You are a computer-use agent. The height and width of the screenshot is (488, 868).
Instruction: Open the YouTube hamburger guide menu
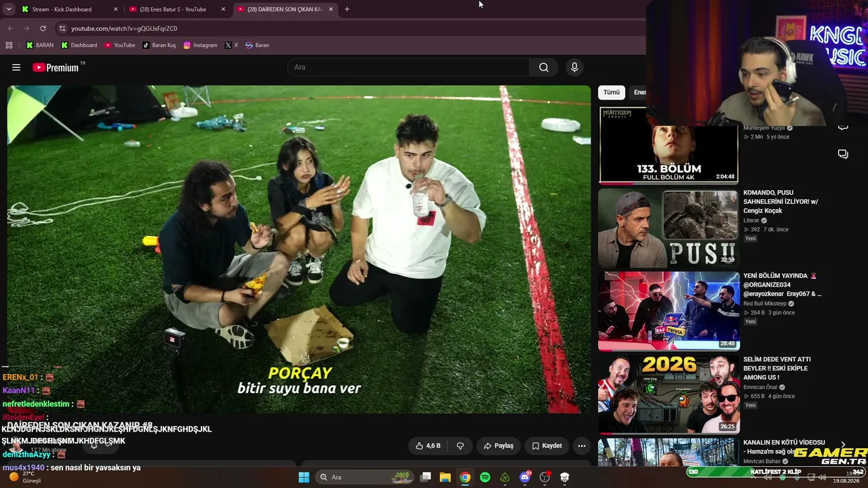(x=16, y=67)
